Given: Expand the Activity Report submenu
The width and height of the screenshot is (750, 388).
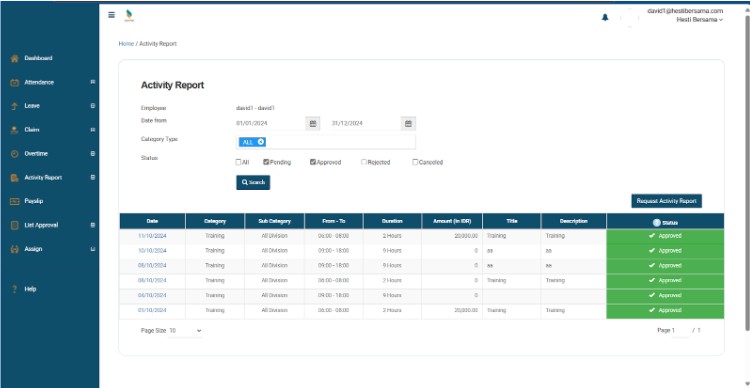Looking at the screenshot, I should pos(93,177).
